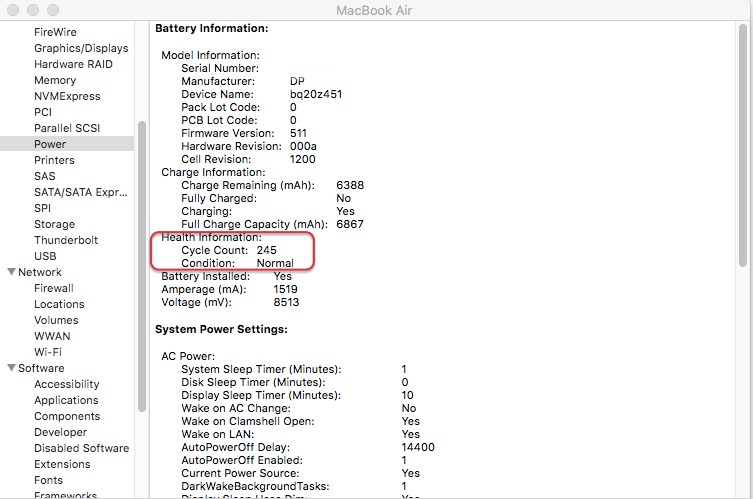Select the WWAN entry
The width and height of the screenshot is (753, 499).
(x=52, y=336)
